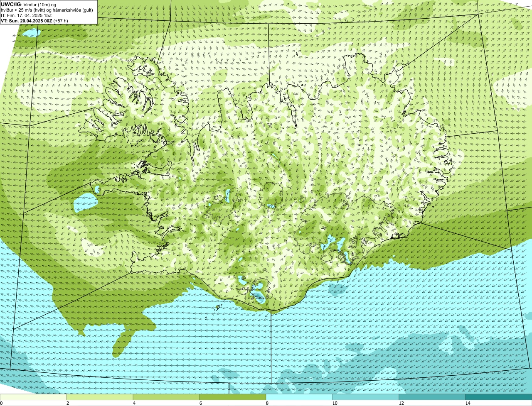This screenshot has width=532, height=406.
Task: Click the legend scale label '2'
Action: [67, 403]
